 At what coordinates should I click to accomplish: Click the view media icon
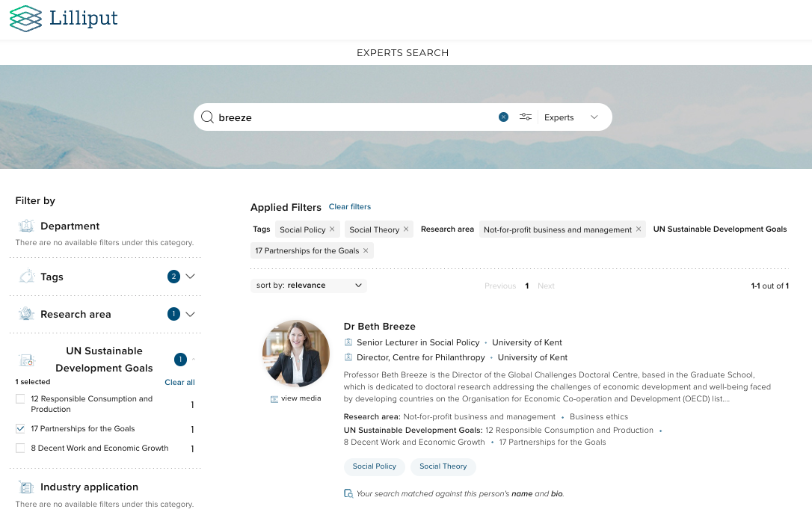pos(274,398)
